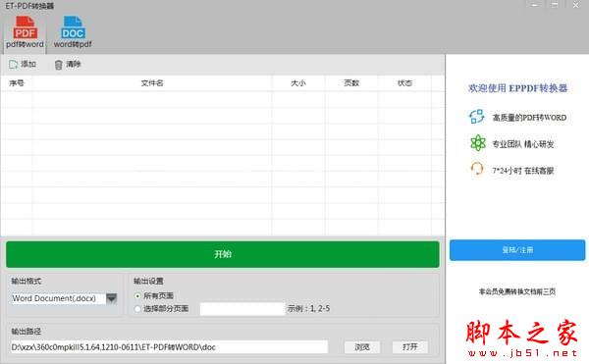Select the 所有页面 radio option

(x=154, y=296)
